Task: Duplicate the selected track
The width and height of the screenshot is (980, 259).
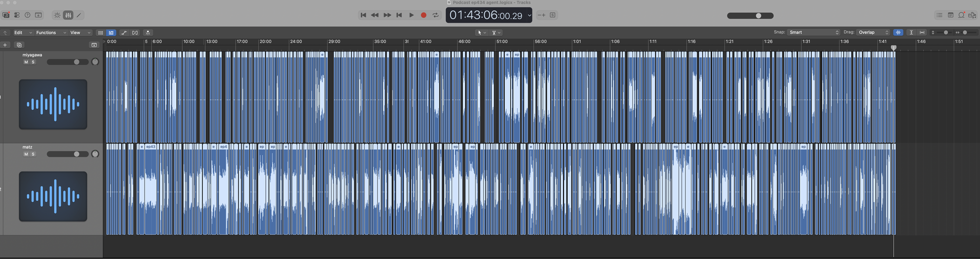Action: [19, 45]
